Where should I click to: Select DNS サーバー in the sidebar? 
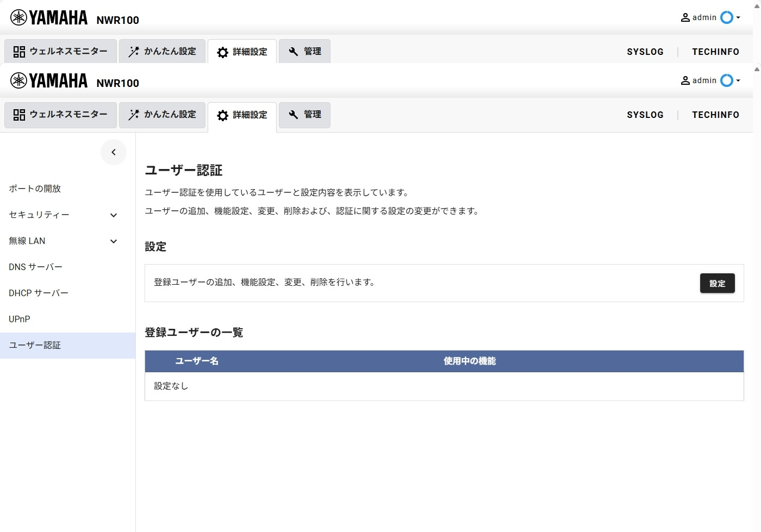click(x=36, y=267)
